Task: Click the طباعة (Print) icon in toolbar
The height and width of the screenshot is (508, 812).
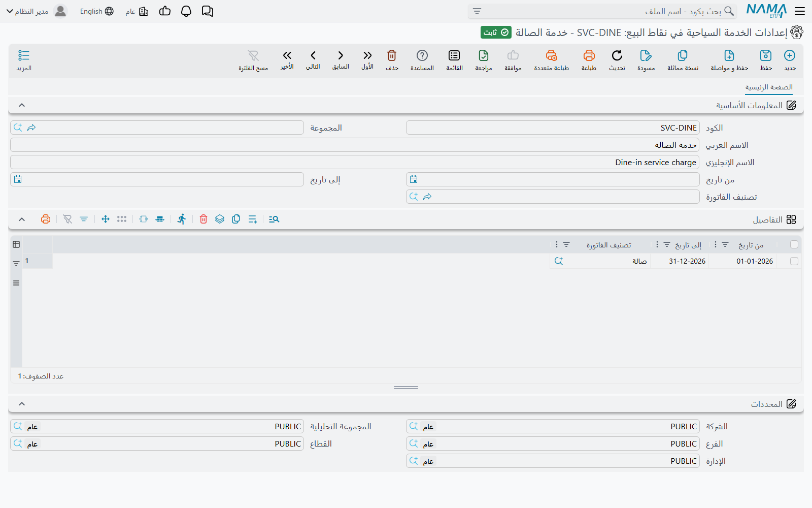Action: 589,55
